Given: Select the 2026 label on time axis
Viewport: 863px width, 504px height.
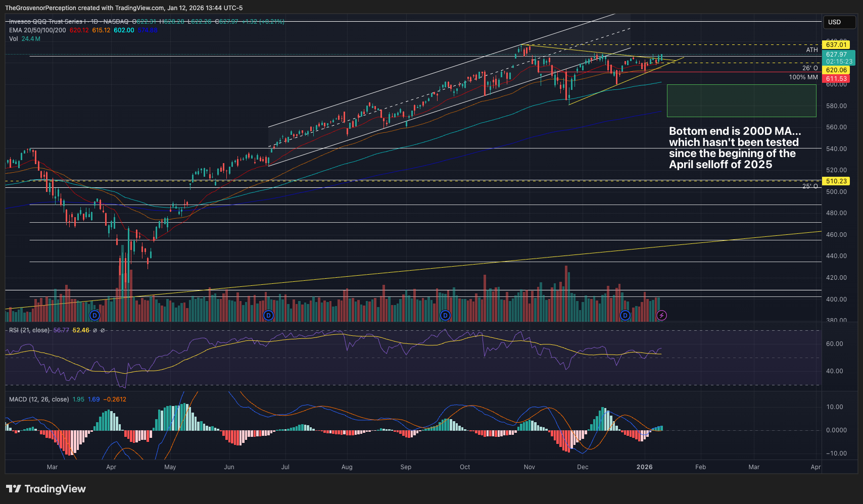Looking at the screenshot, I should 644,467.
